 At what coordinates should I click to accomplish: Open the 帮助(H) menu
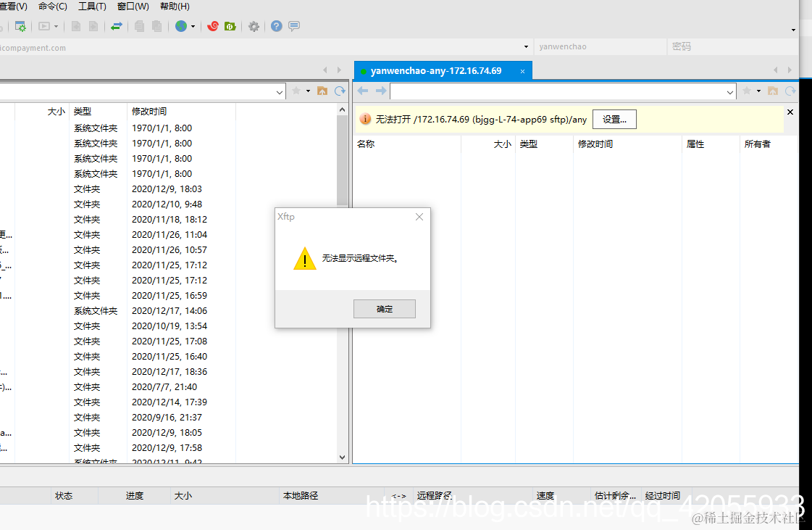(x=175, y=7)
